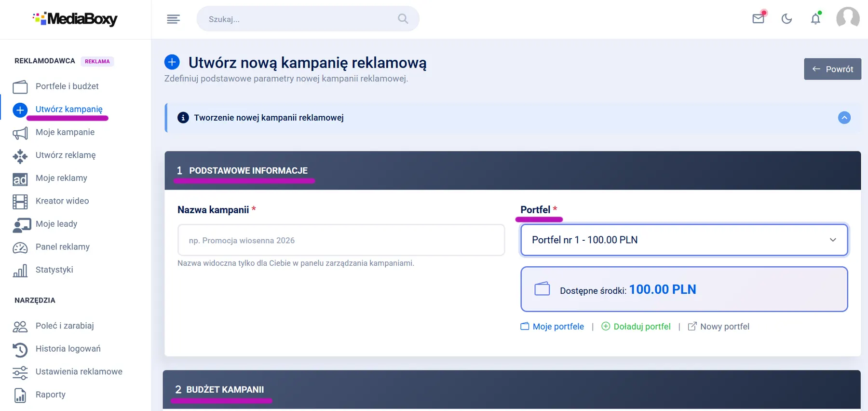868x411 pixels.
Task: Click the Historia logowań clock icon
Action: (20, 349)
